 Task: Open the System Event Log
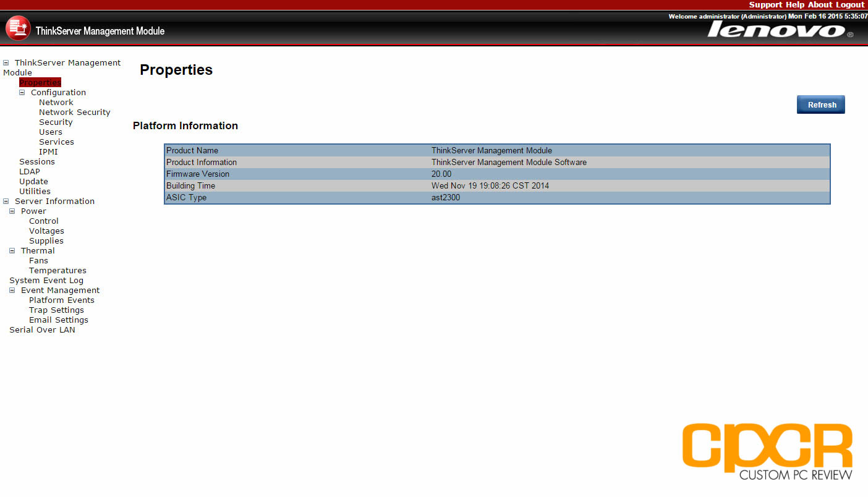click(46, 281)
